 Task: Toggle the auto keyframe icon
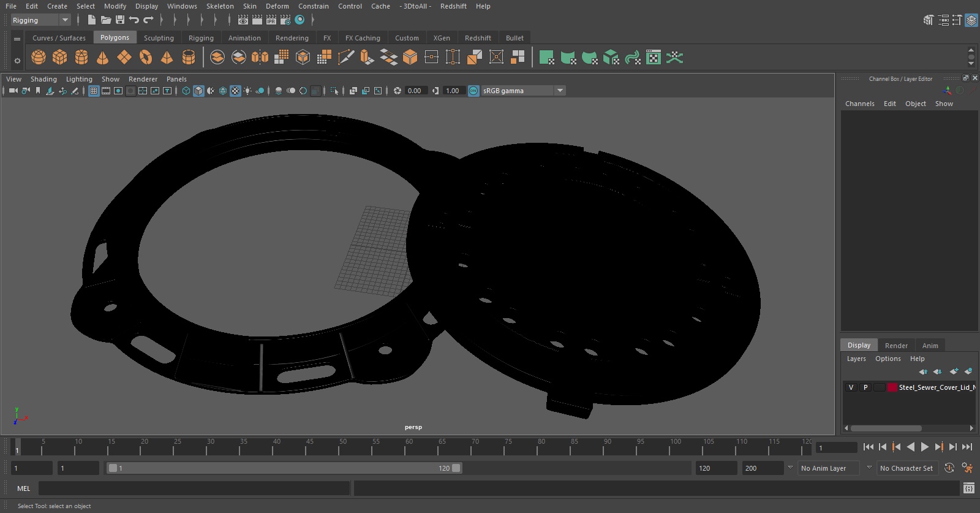[x=949, y=468]
